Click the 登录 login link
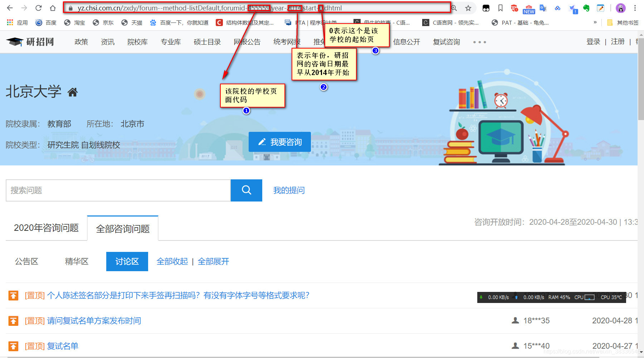 pyautogui.click(x=593, y=41)
